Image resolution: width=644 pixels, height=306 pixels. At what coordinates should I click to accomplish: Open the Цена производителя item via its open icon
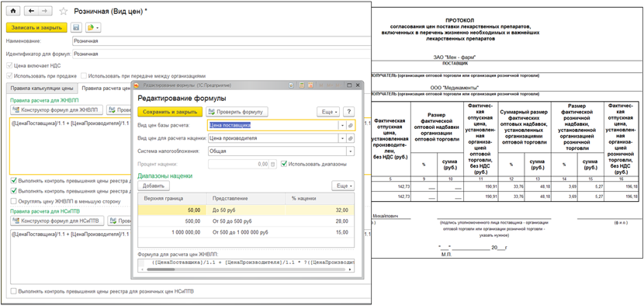(x=351, y=138)
